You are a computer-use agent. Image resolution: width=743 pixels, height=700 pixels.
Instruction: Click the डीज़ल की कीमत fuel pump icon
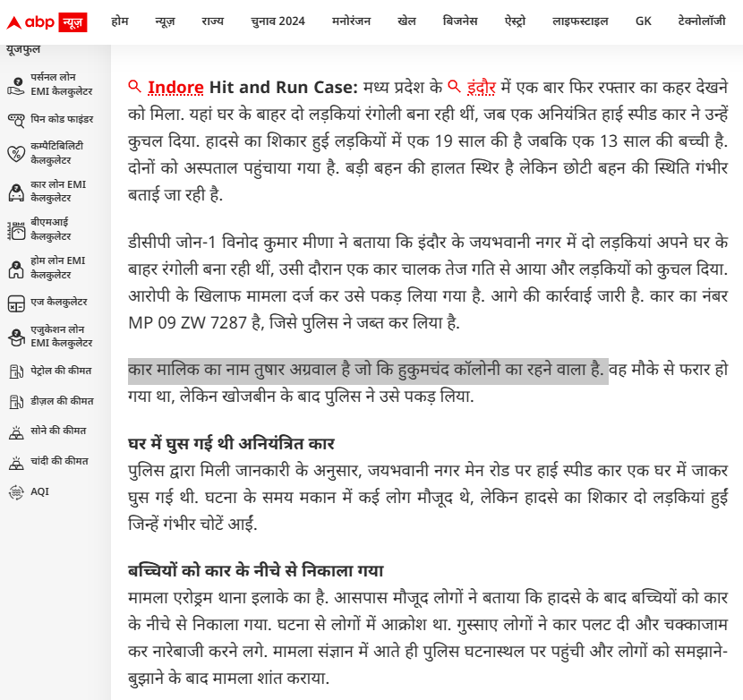(x=16, y=402)
